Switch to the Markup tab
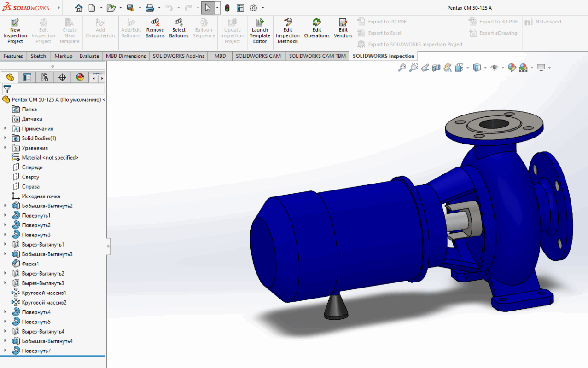The image size is (588, 368). (64, 56)
